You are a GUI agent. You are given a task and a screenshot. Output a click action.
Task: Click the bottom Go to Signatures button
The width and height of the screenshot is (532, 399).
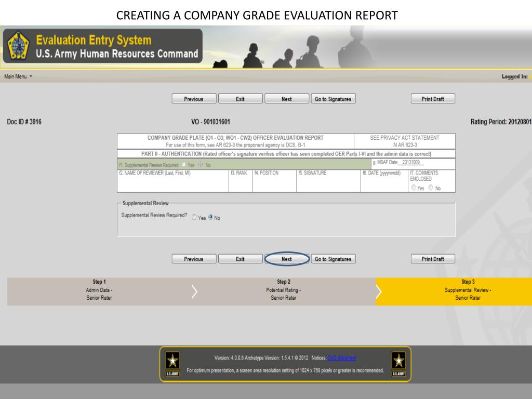[333, 259]
